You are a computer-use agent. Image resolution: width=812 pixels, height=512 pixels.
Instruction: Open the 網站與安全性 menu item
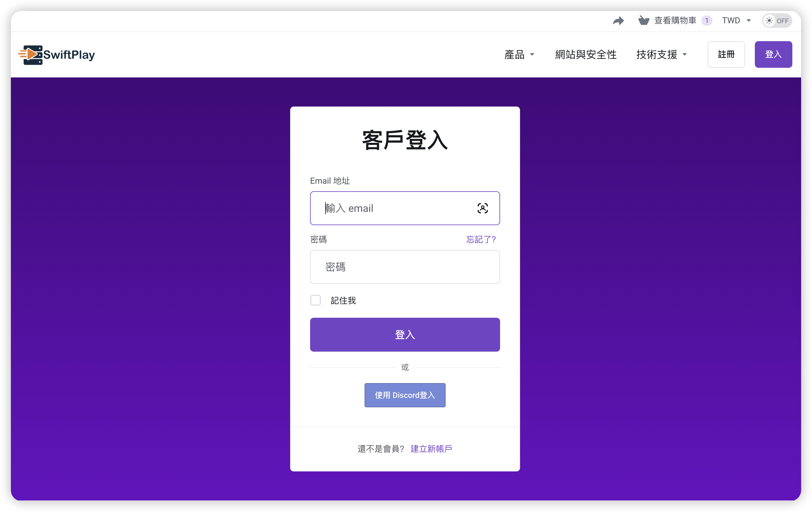tap(586, 54)
